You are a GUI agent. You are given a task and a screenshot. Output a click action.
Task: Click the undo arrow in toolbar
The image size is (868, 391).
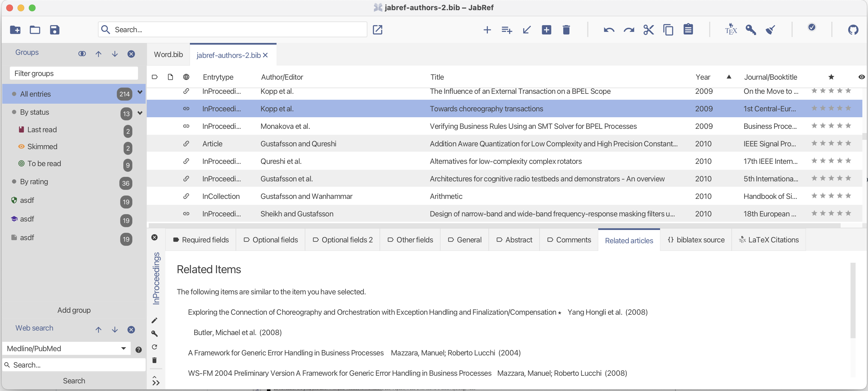tap(609, 30)
